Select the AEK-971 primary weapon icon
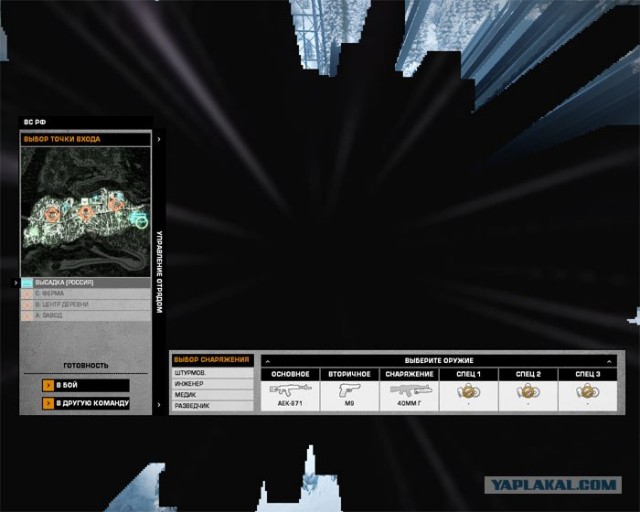The height and width of the screenshot is (512, 640). coord(290,390)
